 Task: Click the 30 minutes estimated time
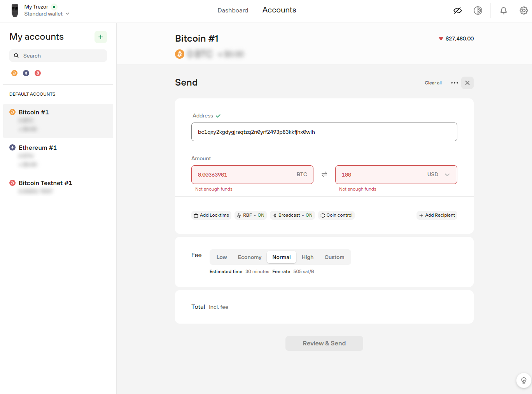[x=257, y=271]
